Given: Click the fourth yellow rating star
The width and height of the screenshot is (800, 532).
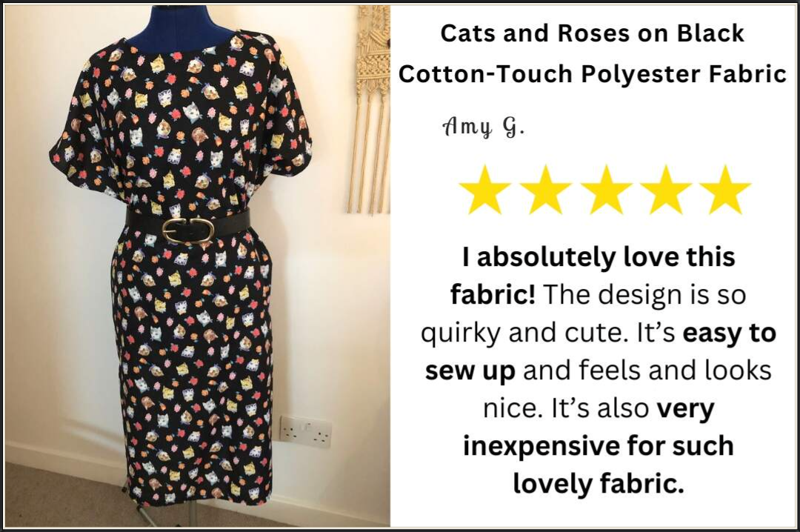Looking at the screenshot, I should (665, 190).
